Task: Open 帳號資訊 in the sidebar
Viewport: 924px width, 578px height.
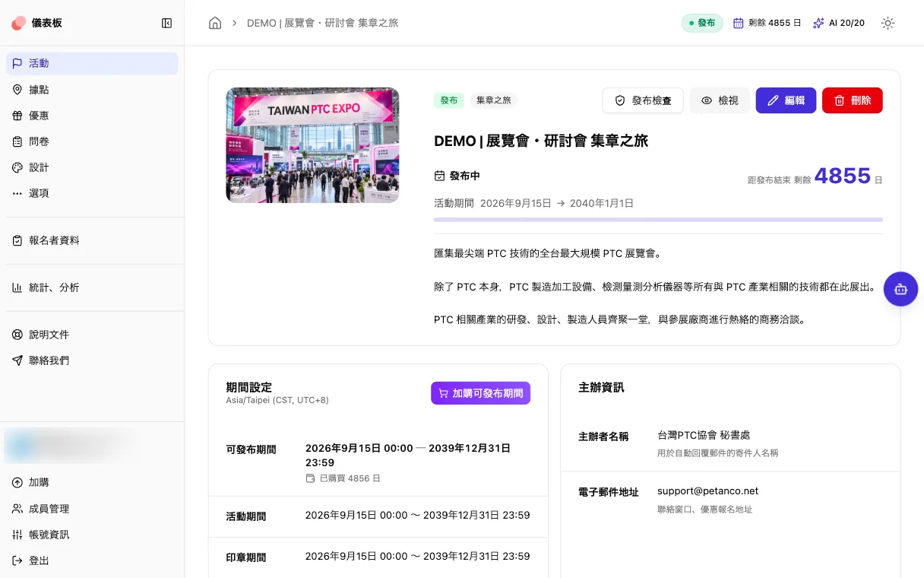Action: click(x=92, y=535)
